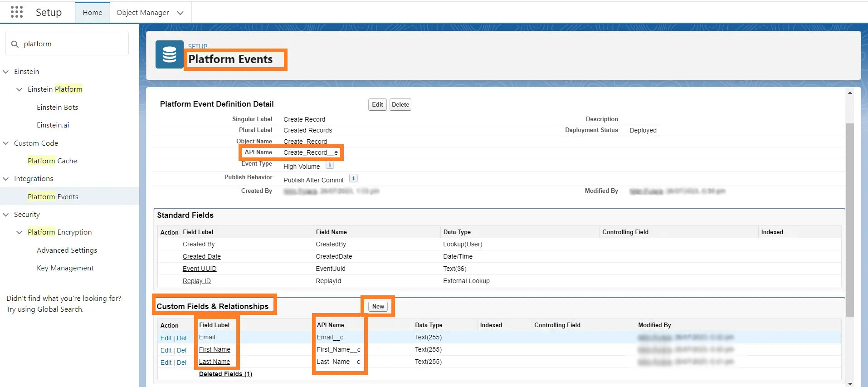Open the Created Date field link

[202, 257]
